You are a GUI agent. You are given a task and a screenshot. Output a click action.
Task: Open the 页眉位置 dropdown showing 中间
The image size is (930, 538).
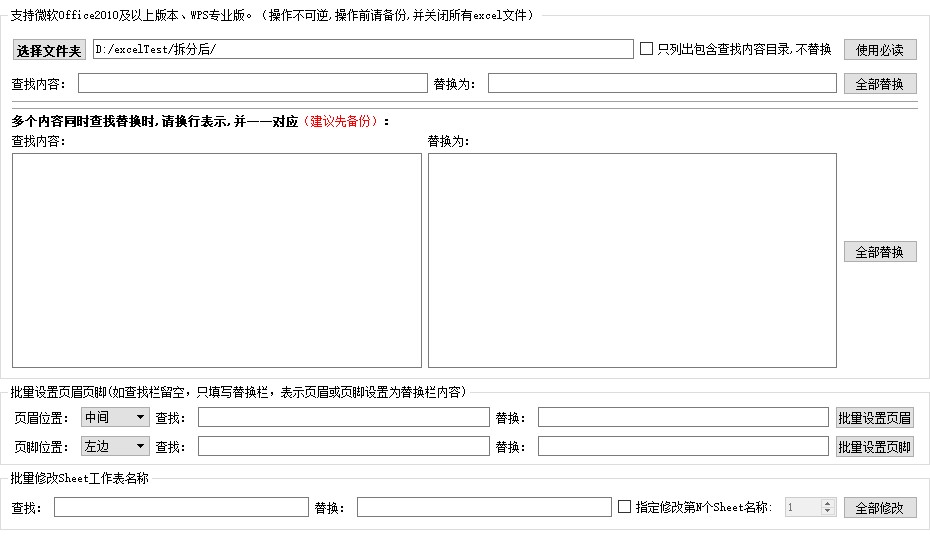[x=115, y=417]
